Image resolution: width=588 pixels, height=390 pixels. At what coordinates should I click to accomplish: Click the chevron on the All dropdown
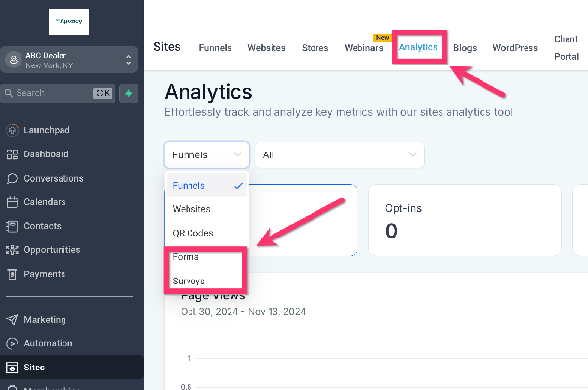click(x=412, y=155)
